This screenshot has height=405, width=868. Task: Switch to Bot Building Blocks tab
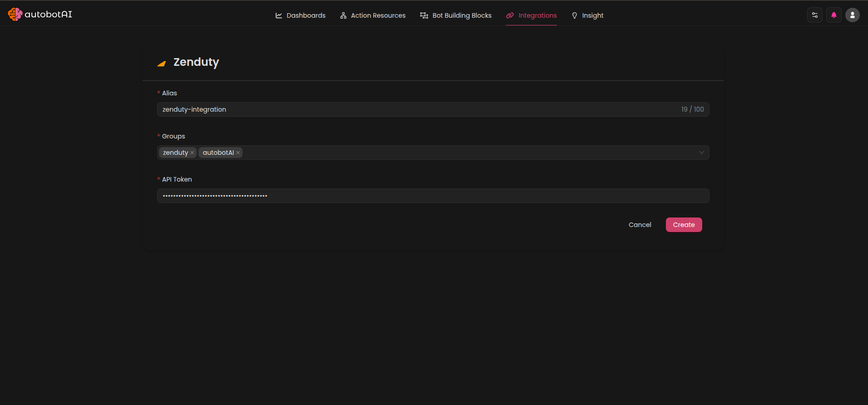[456, 15]
